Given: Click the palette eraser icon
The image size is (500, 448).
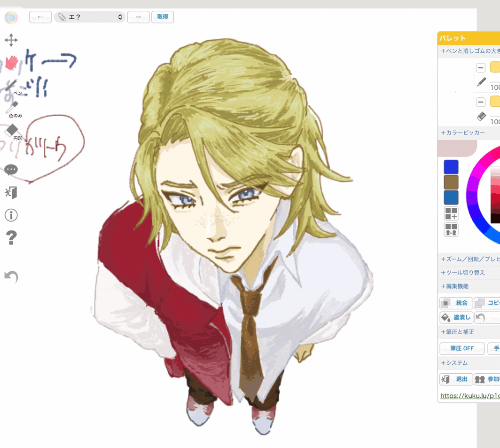Looking at the screenshot, I should click(x=482, y=116).
